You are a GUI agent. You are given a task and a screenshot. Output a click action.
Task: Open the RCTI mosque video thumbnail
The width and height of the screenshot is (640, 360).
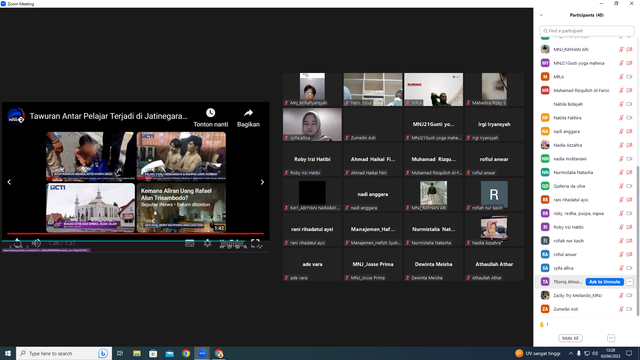pos(90,207)
